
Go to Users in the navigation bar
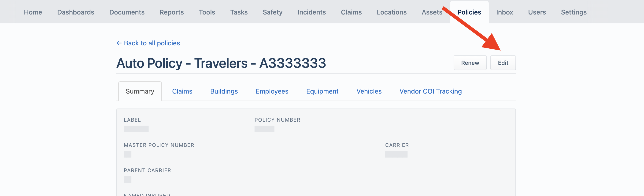click(x=537, y=12)
